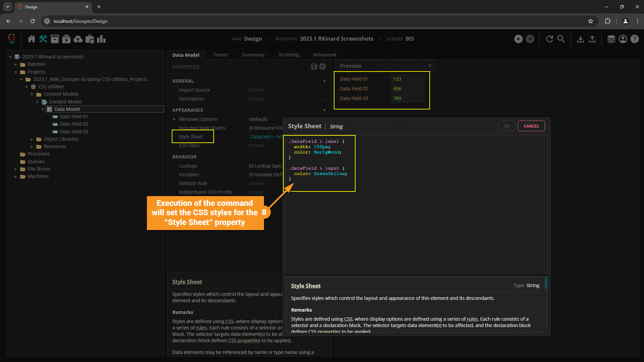The height and width of the screenshot is (362, 644).
Task: Select the CSS Class property row
Action: click(189, 145)
